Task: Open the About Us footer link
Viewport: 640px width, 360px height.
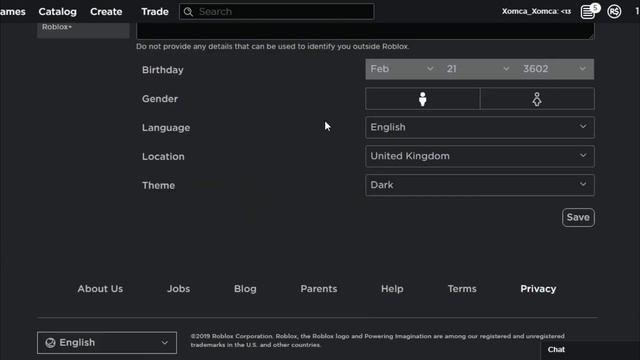Action: click(x=100, y=289)
